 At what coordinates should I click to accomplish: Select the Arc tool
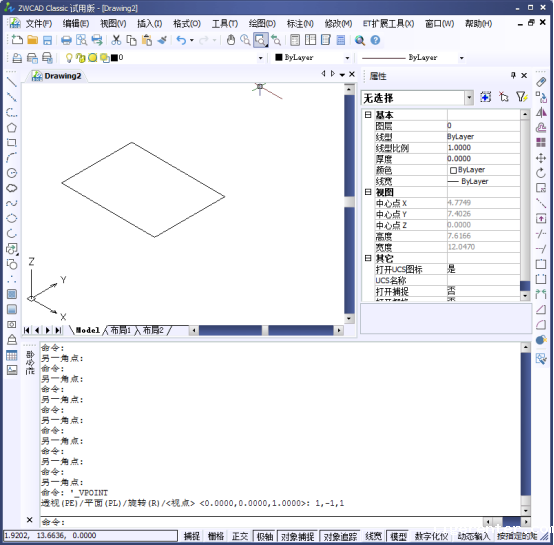[12, 158]
